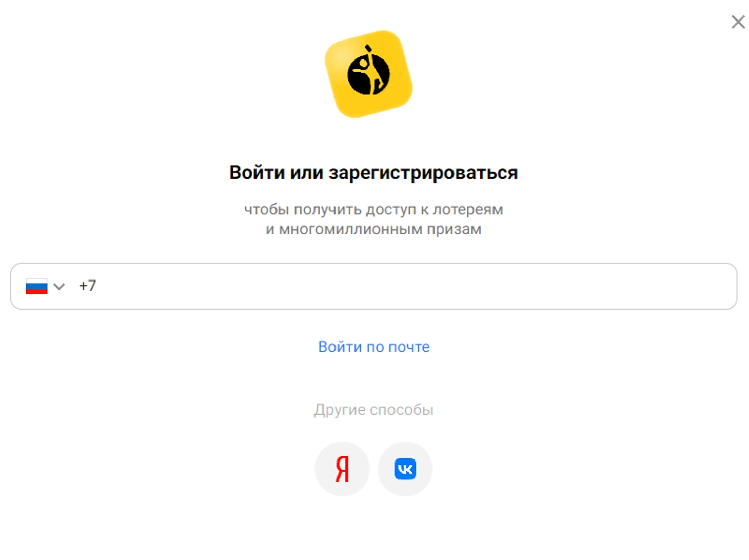The height and width of the screenshot is (560, 749).
Task: Click the word 'способы' under the email link
Action: pyautogui.click(x=402, y=410)
